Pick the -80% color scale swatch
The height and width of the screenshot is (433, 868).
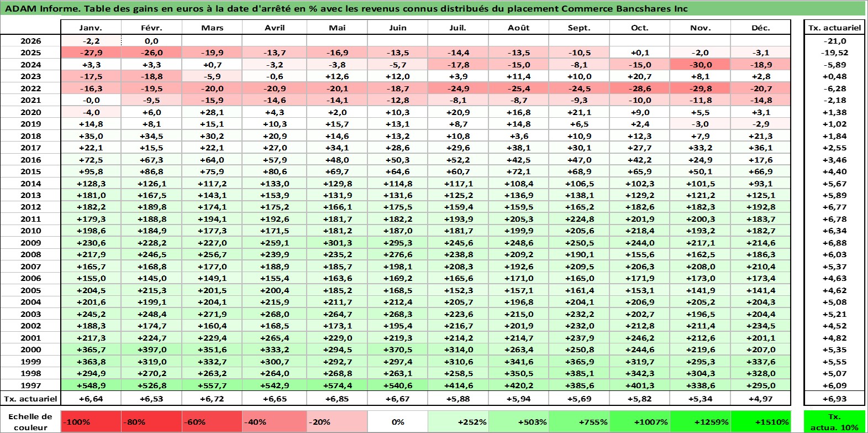152,421
